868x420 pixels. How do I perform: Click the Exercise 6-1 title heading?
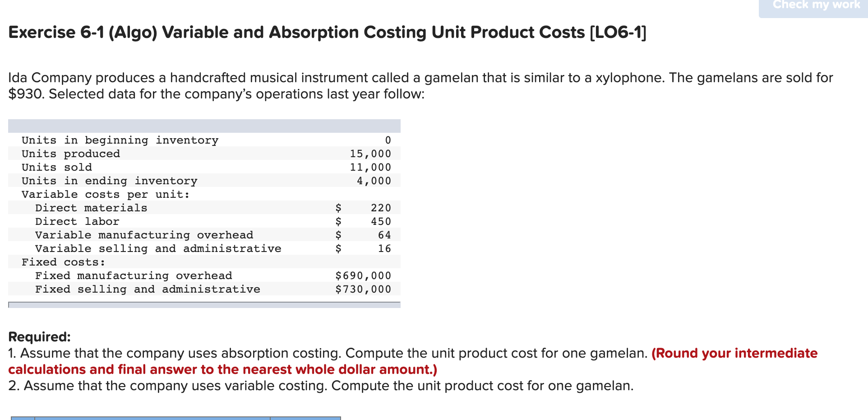[327, 32]
